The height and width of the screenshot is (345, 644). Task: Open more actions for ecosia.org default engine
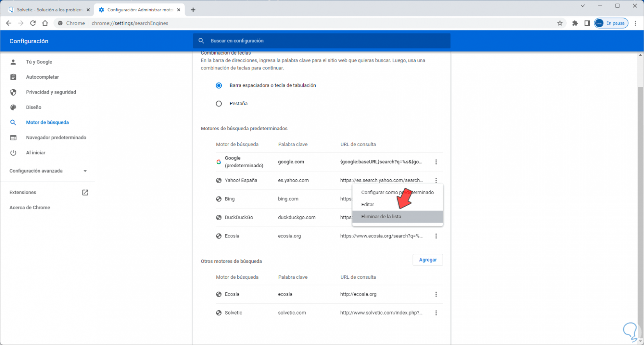coord(436,236)
